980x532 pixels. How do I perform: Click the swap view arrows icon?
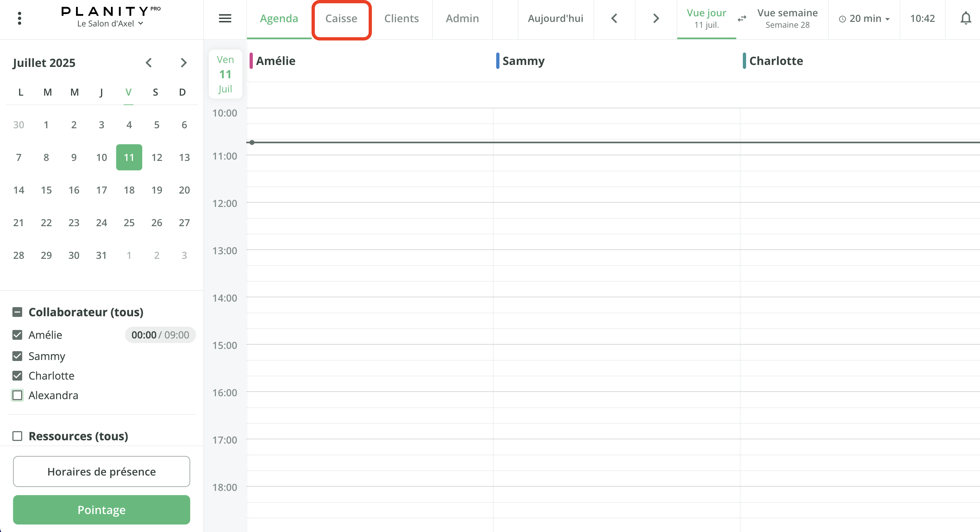pyautogui.click(x=742, y=18)
